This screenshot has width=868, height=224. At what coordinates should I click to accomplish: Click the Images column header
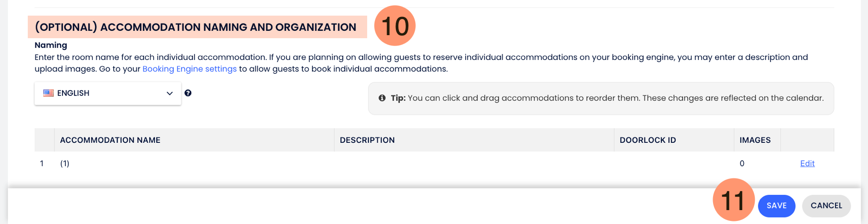pos(755,140)
